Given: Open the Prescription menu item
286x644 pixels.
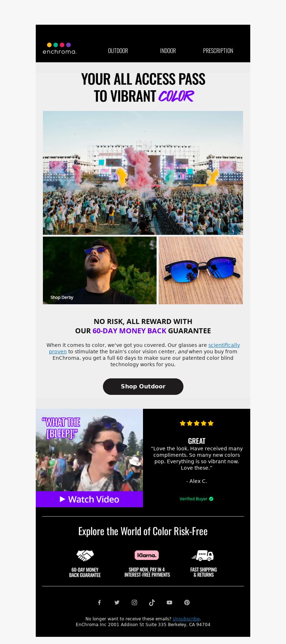Looking at the screenshot, I should tap(218, 51).
